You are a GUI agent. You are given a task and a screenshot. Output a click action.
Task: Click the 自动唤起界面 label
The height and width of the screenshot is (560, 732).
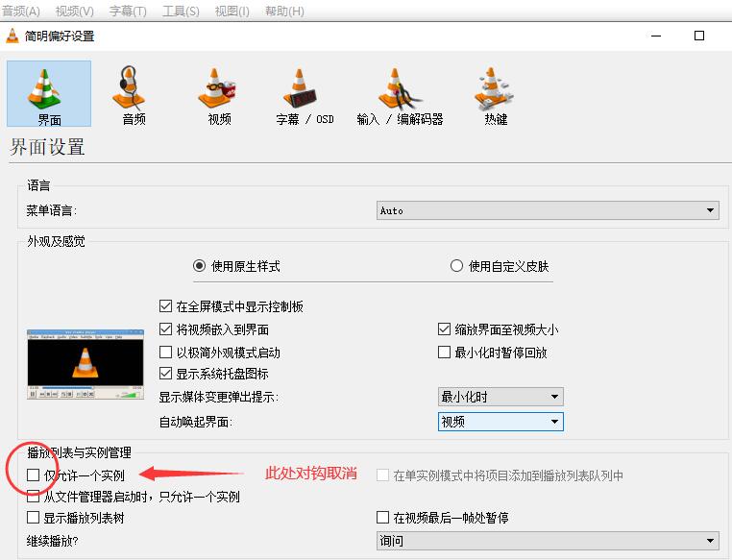point(196,423)
